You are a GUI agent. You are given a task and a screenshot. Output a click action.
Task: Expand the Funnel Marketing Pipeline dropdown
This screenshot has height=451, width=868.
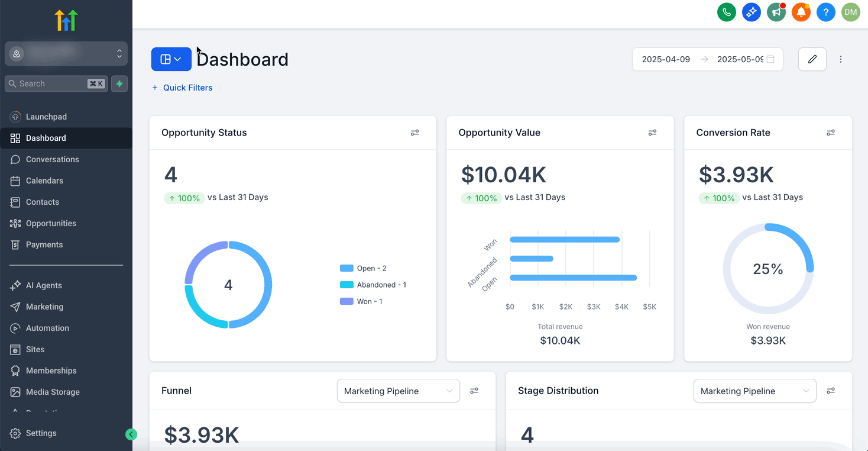point(399,391)
